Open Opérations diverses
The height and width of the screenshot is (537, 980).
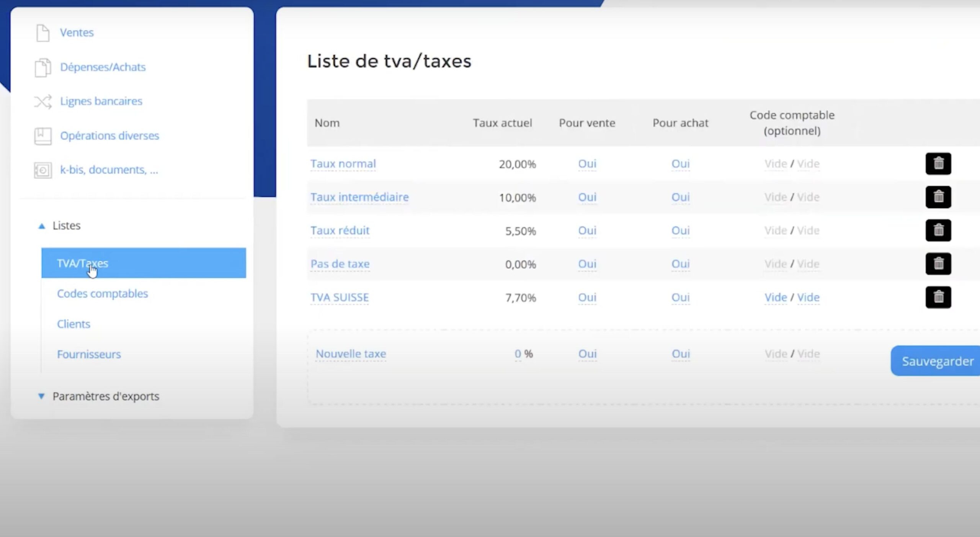pos(109,136)
